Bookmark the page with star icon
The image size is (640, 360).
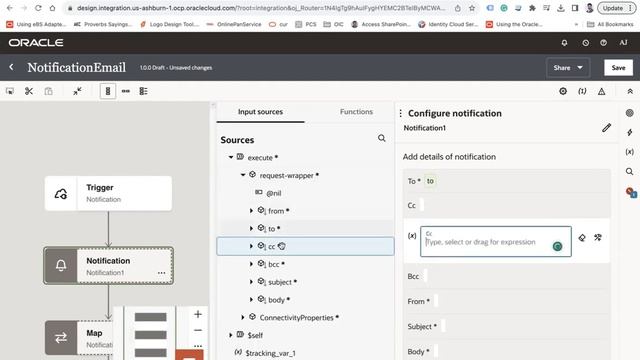[472, 8]
